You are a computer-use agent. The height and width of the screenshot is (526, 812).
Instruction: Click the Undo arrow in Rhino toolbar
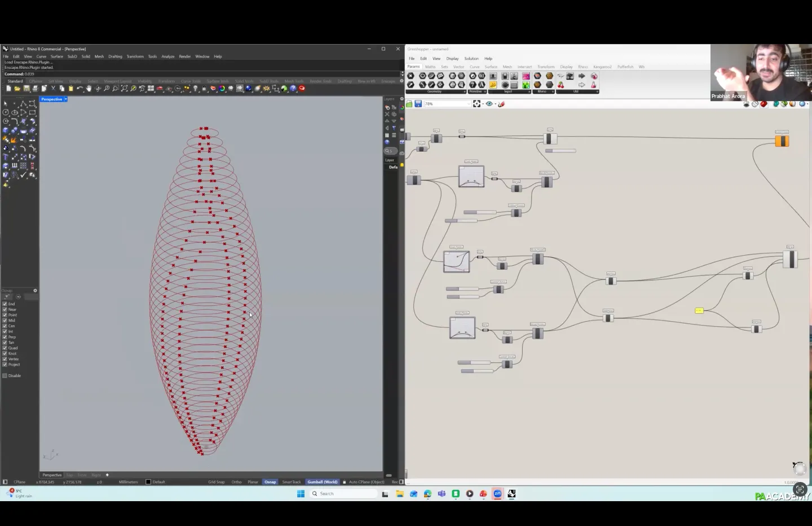coord(80,89)
